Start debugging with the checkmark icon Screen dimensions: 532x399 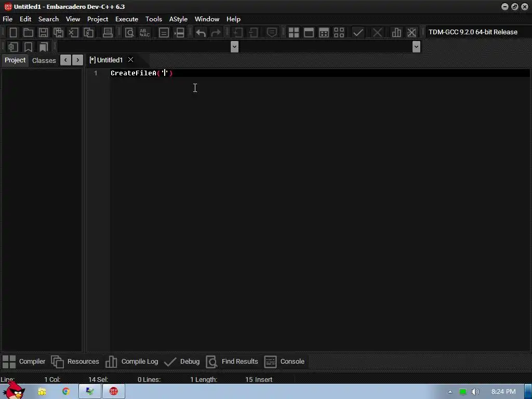(358, 33)
